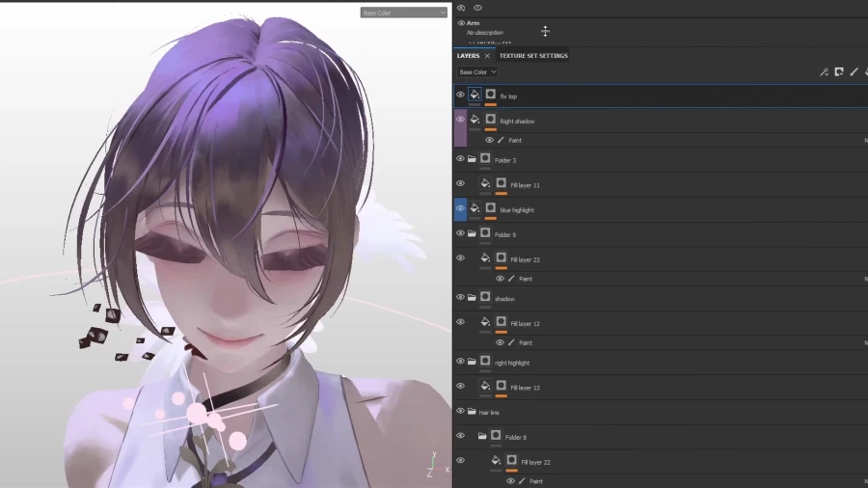
Task: Click the folder icon of Folder 3
Action: click(472, 159)
